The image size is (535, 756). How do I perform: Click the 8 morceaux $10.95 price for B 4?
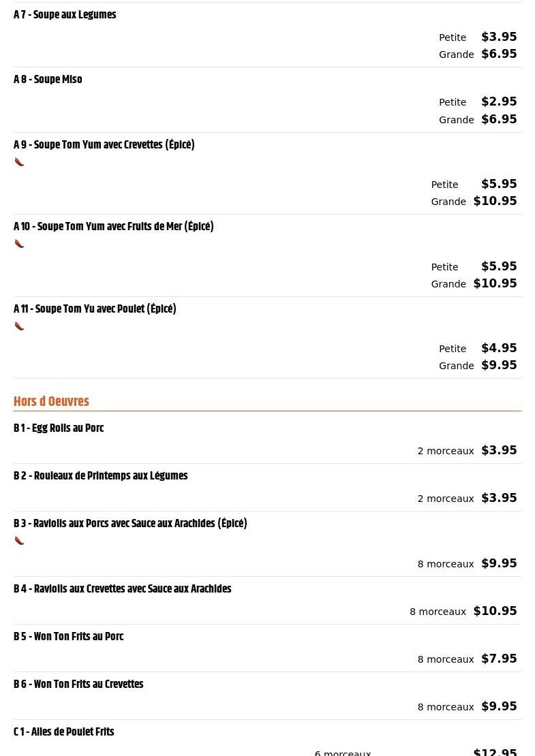coord(463,612)
